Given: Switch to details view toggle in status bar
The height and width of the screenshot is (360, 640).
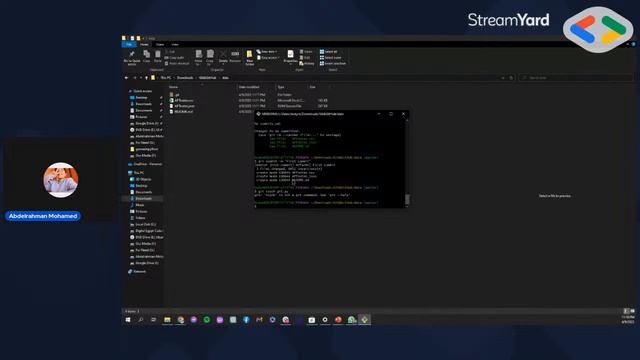Looking at the screenshot, I should click(626, 311).
